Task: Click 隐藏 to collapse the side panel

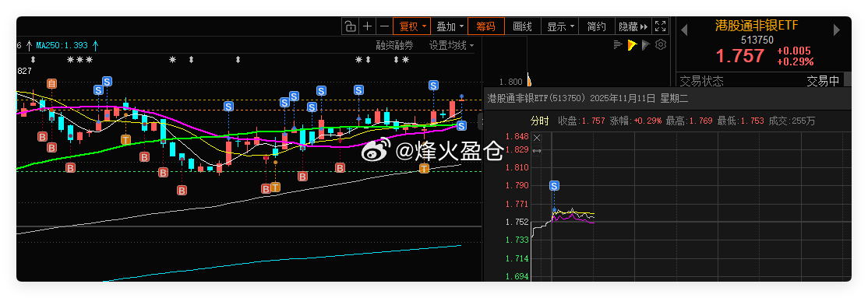Action: tap(633, 26)
